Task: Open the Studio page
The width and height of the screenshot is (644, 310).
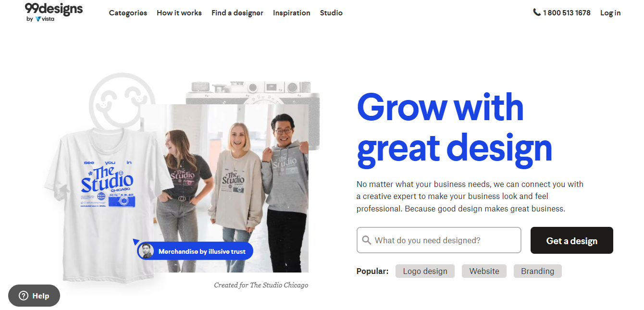Action: tap(331, 13)
